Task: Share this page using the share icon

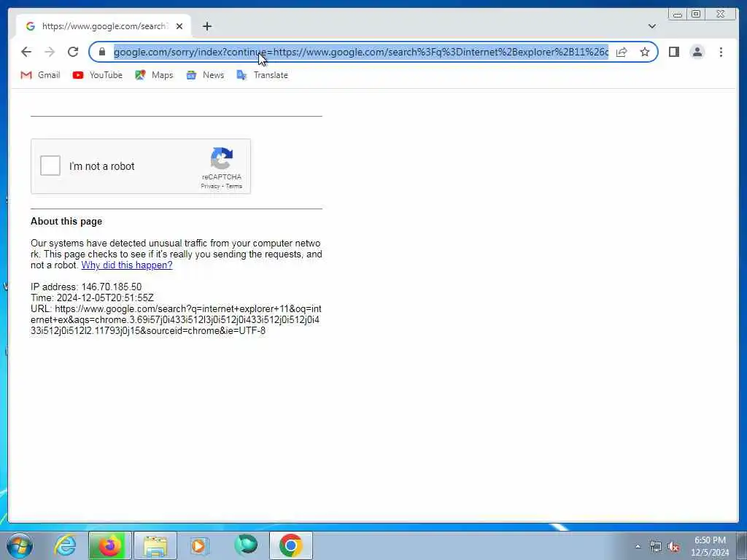Action: tap(622, 52)
